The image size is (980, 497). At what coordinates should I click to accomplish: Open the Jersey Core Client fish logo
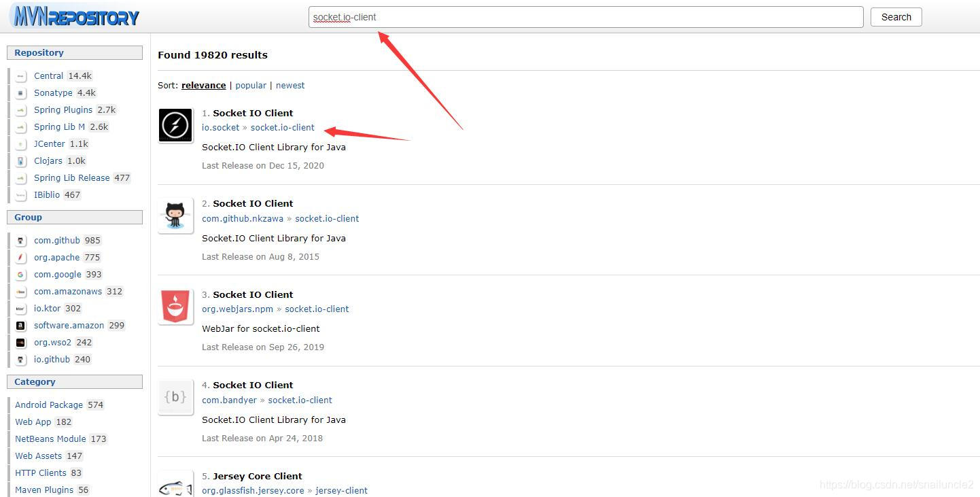(x=175, y=484)
